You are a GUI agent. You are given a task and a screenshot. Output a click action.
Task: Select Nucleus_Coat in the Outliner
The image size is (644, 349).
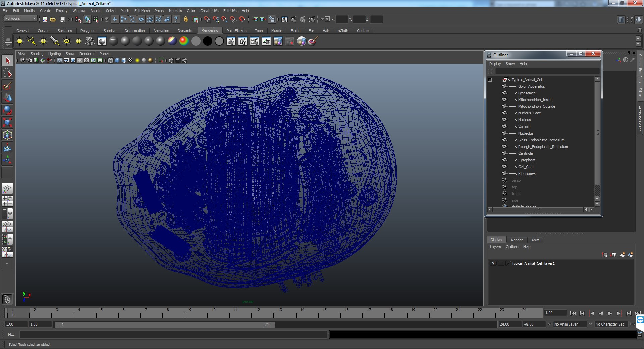[x=529, y=113]
